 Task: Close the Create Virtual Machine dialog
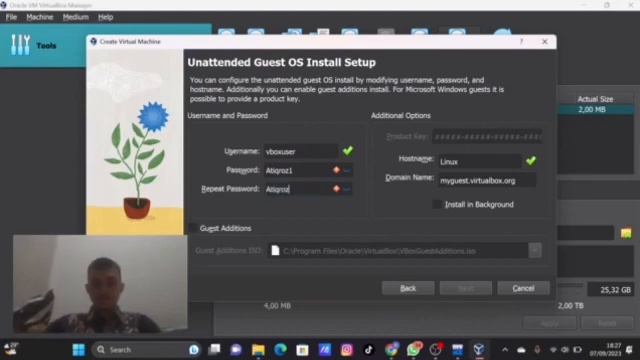(x=544, y=42)
